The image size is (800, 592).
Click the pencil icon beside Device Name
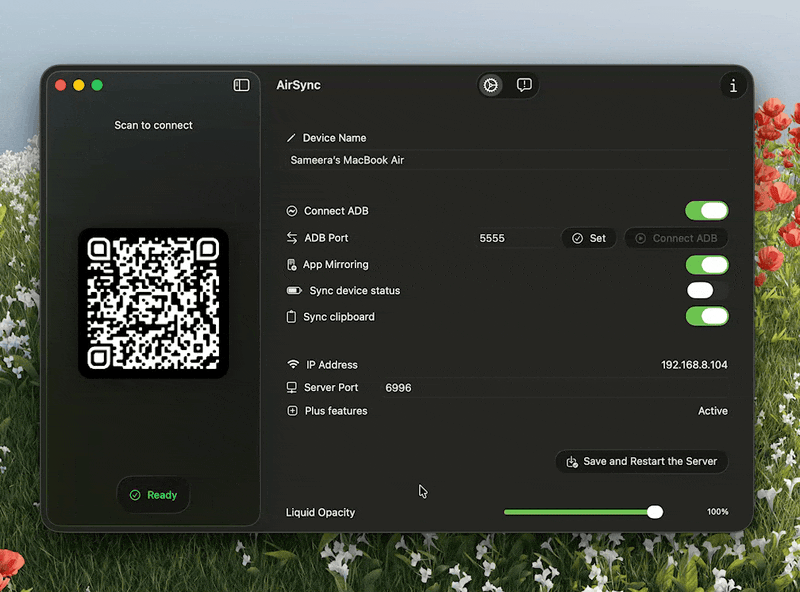point(291,138)
